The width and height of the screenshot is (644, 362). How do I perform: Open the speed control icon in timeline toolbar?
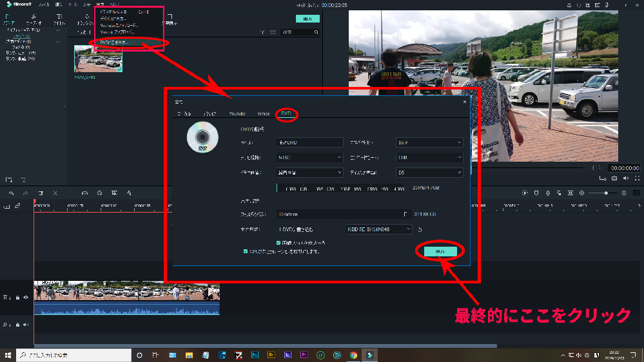(84, 193)
